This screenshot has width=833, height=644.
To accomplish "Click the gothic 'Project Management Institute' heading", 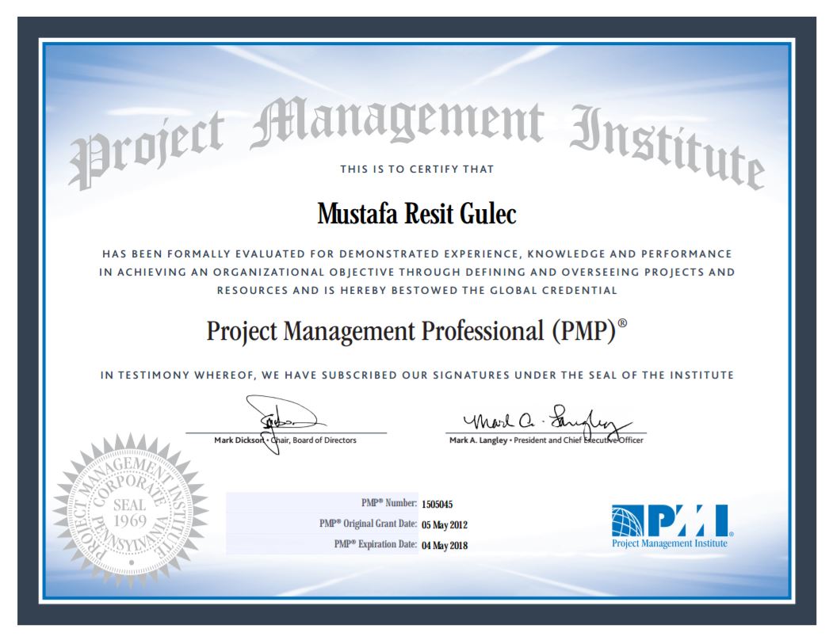I will click(x=417, y=143).
